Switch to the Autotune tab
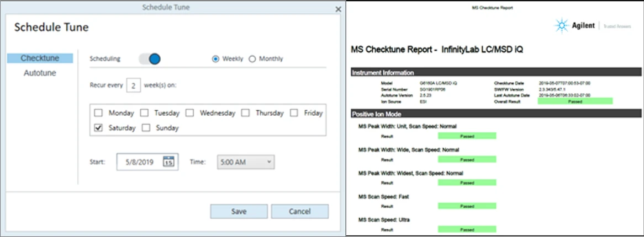 pyautogui.click(x=40, y=73)
